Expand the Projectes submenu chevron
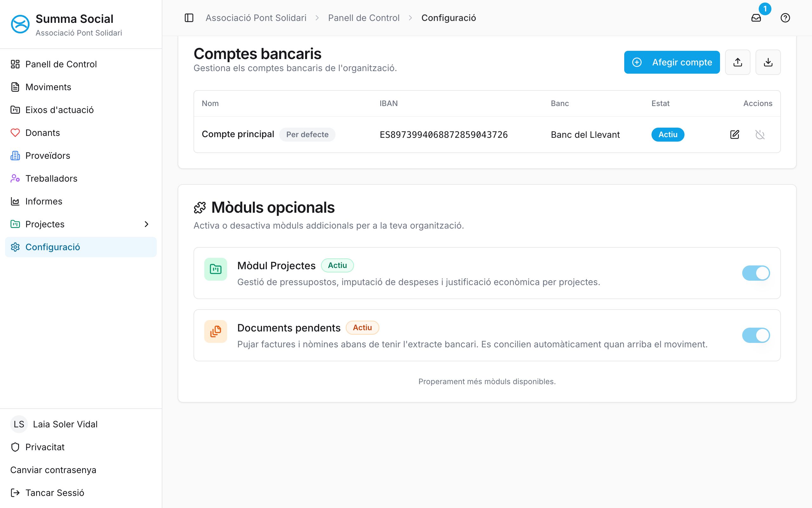 146,224
